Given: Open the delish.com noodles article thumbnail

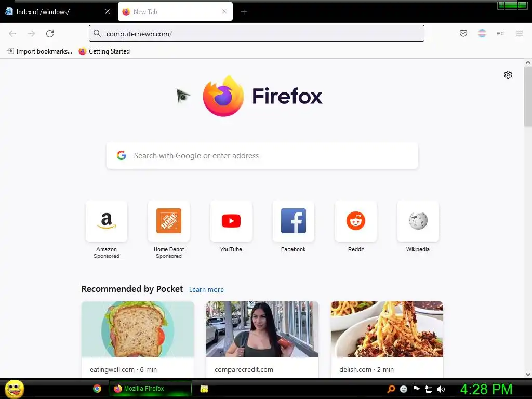Looking at the screenshot, I should coord(387,329).
